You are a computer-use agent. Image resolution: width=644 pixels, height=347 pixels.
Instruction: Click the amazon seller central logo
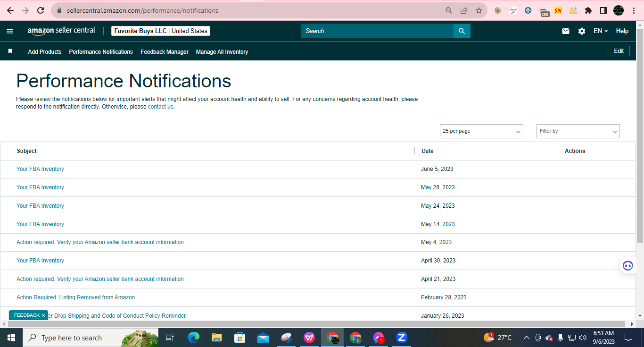pos(61,31)
